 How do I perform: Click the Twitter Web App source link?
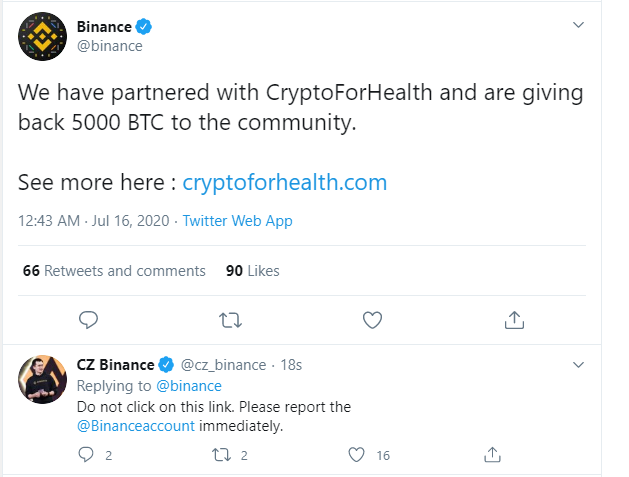tap(237, 221)
